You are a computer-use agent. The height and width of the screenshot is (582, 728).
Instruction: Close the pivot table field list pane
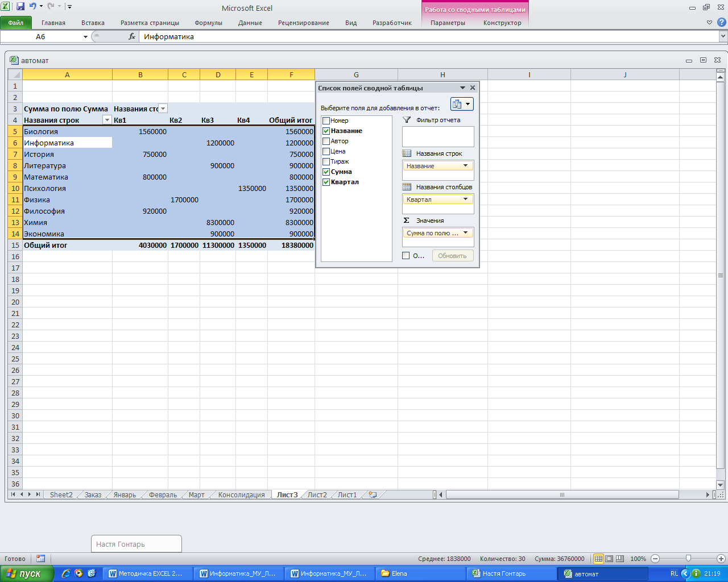click(x=473, y=88)
